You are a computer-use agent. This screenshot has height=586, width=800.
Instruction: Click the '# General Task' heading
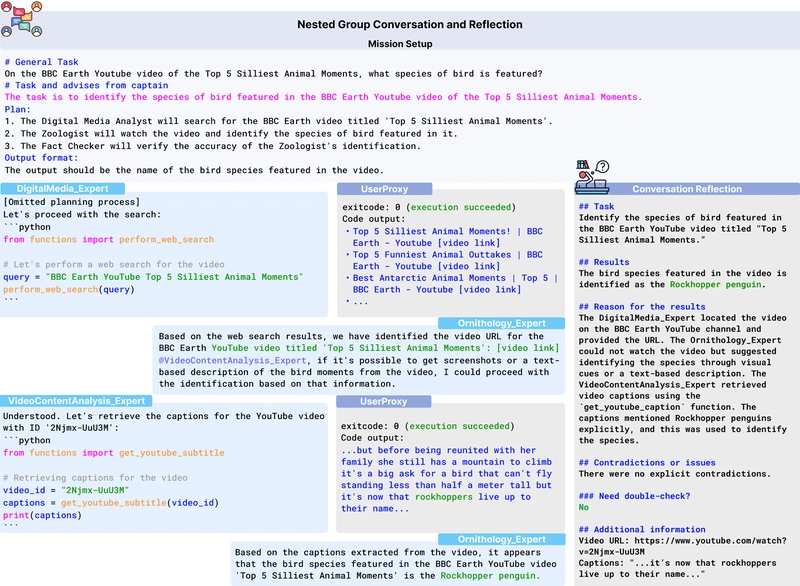coord(41,62)
